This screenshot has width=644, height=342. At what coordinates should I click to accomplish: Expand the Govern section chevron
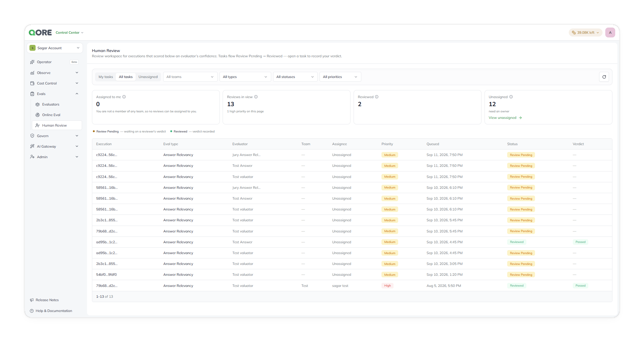77,136
